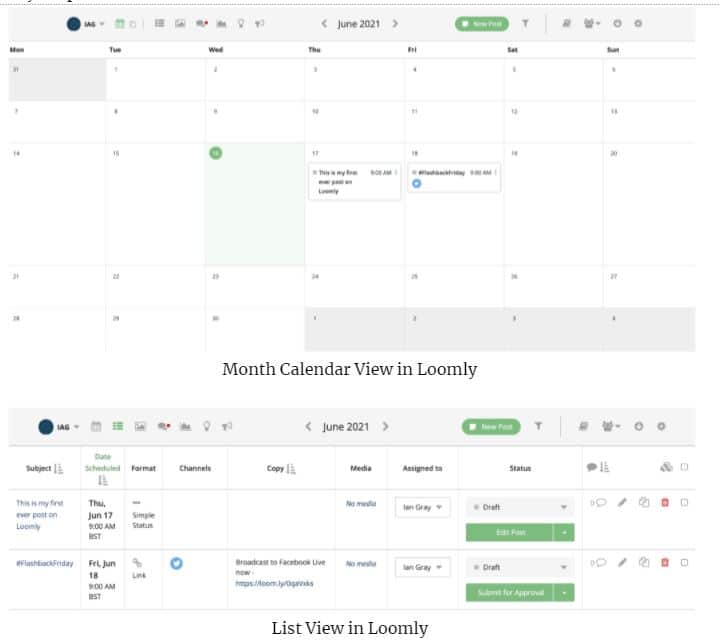Open the loom.ly link in Copy column
Viewport: 720px width, 644px height.
tap(274, 583)
